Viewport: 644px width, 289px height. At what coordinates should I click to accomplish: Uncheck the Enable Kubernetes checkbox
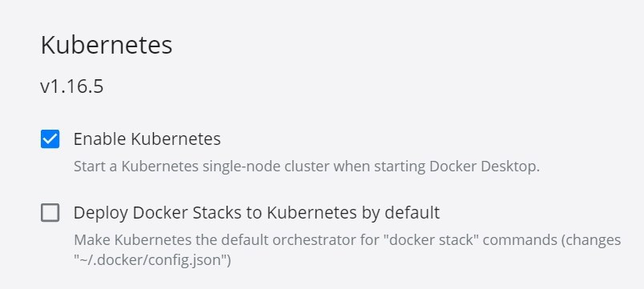[x=50, y=139]
